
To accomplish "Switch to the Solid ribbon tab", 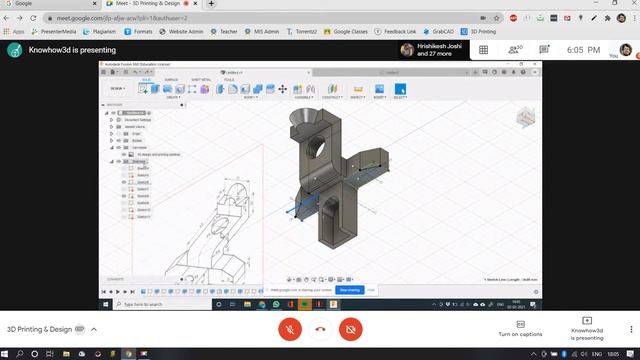I will pyautogui.click(x=146, y=80).
